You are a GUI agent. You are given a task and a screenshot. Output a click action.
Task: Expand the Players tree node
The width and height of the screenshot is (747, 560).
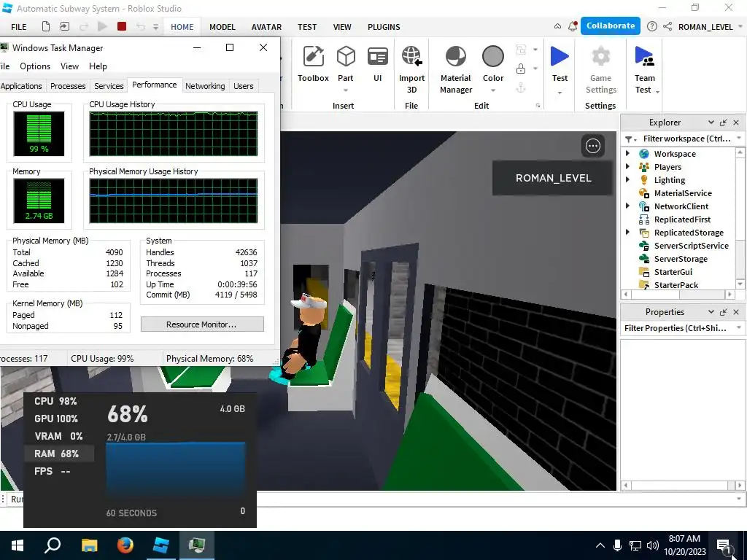pos(627,167)
